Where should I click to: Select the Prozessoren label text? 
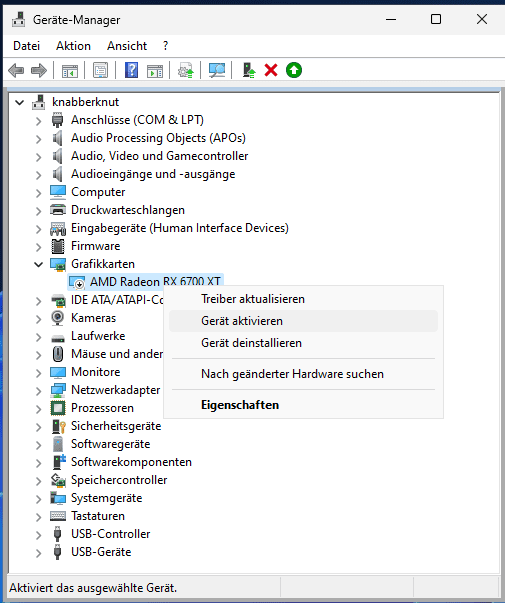(x=102, y=408)
